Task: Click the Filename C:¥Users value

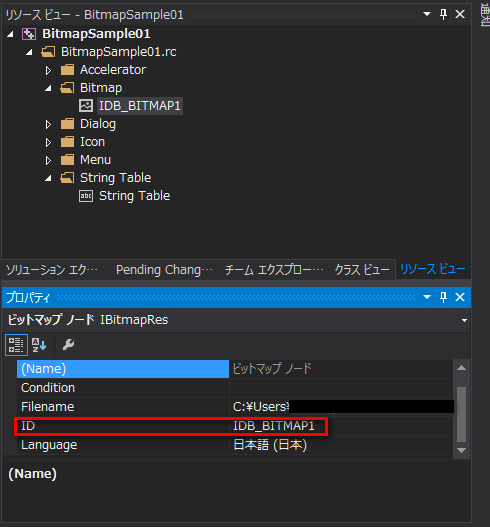Action: (x=341, y=407)
